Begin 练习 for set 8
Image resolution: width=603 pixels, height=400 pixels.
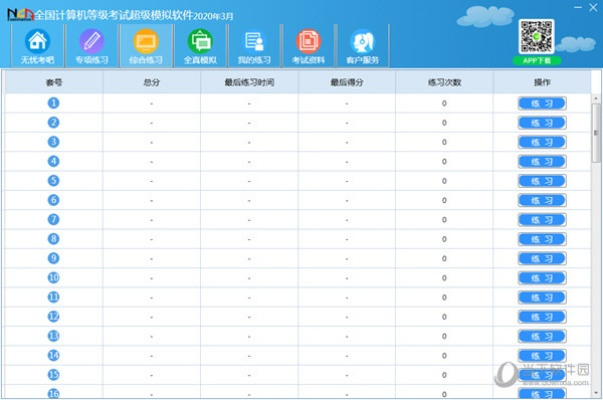(542, 239)
